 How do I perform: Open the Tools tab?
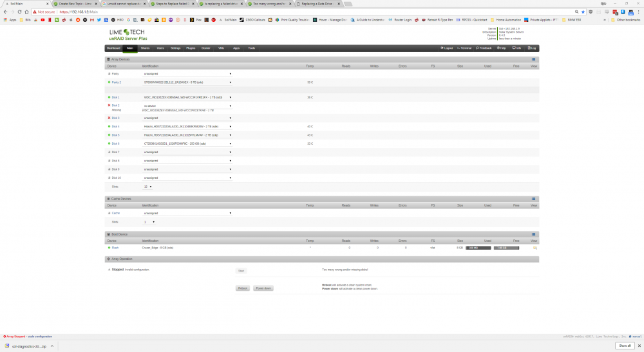[251, 48]
